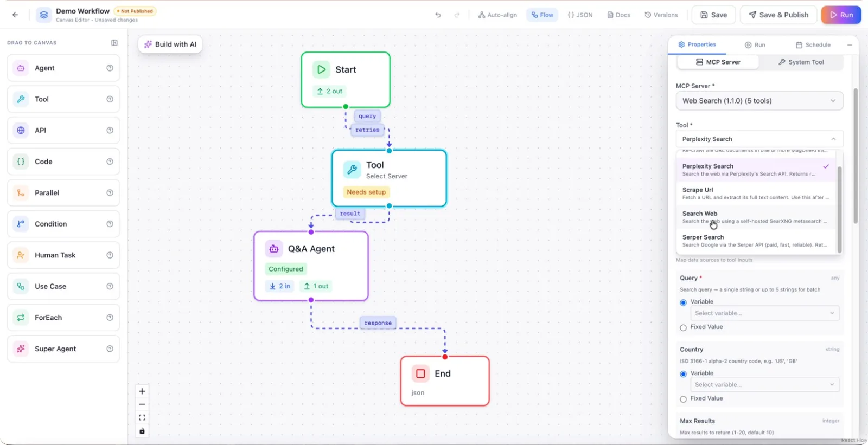Screen dimensions: 868x445
Task: Click the Parallel node icon in sidebar
Action: click(x=21, y=193)
